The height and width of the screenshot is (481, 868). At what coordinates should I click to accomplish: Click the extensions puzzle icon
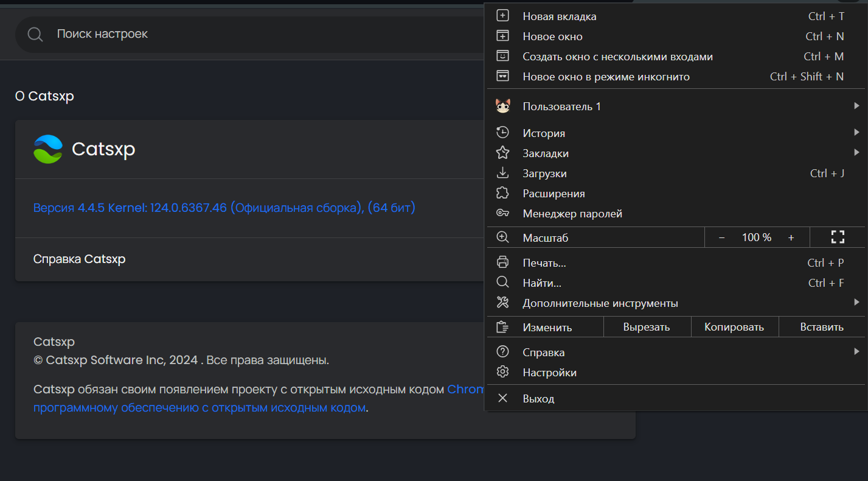[x=502, y=193]
